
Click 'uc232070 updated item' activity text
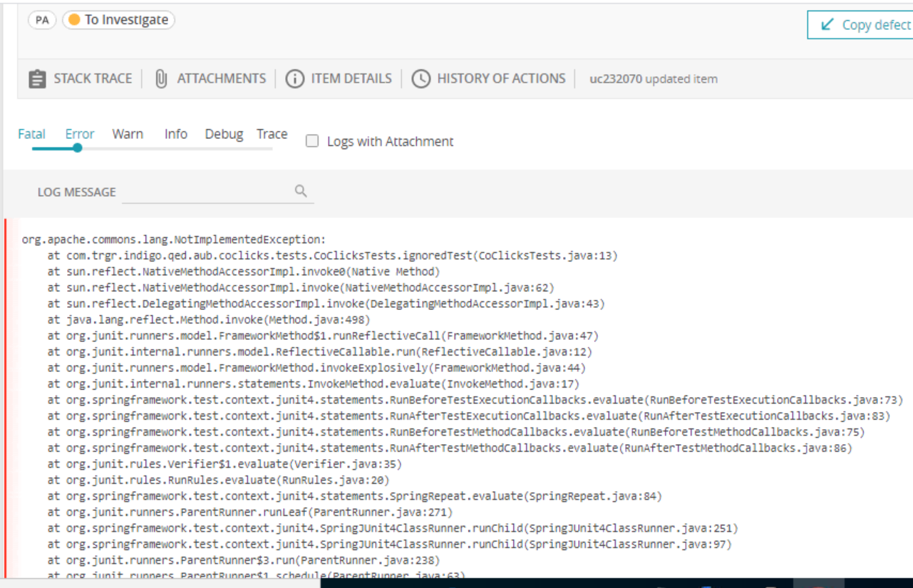[x=654, y=79]
